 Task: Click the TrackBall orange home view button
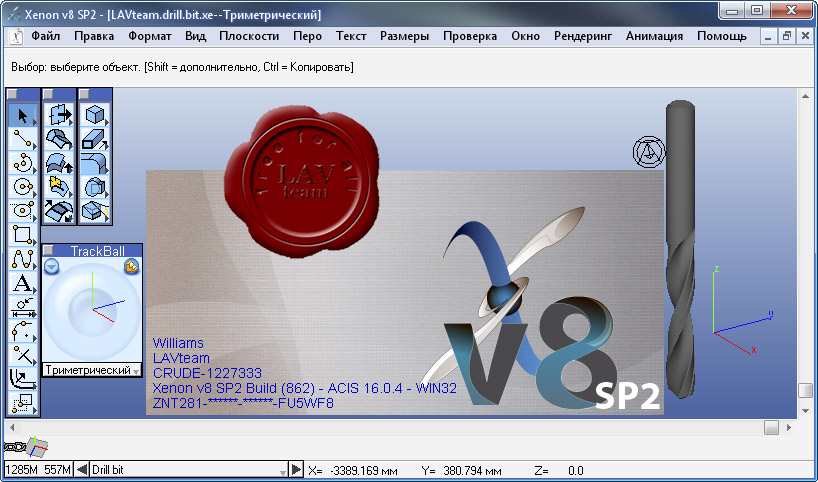131,267
